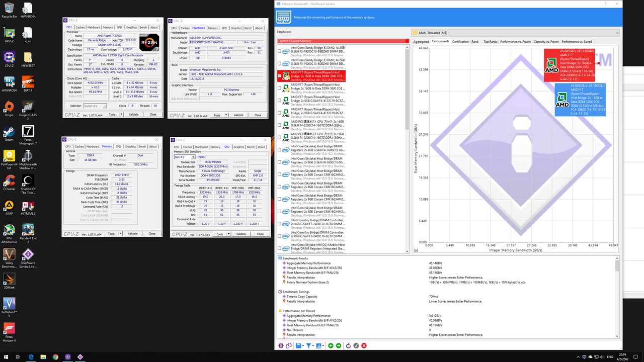Image resolution: width=644 pixels, height=362 pixels.
Task: Open Bench tab in CPU-Z Mainboard window
Action: (x=248, y=28)
